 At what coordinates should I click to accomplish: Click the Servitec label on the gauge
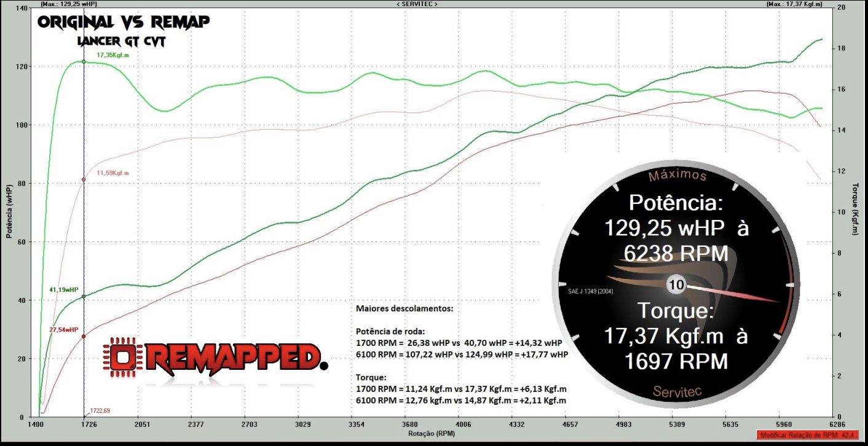[x=677, y=391]
